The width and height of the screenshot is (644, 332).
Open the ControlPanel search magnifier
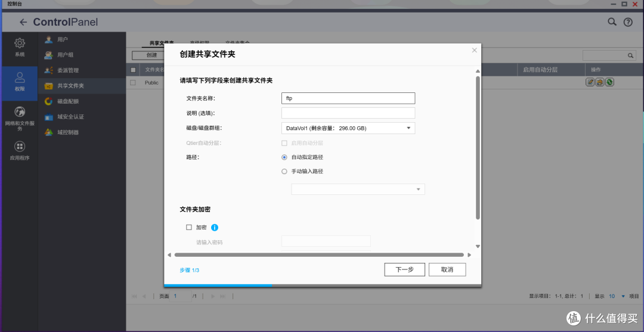coord(612,21)
